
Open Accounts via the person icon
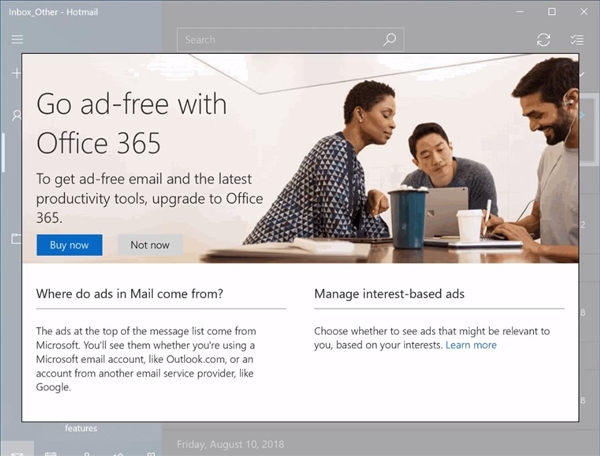16,116
